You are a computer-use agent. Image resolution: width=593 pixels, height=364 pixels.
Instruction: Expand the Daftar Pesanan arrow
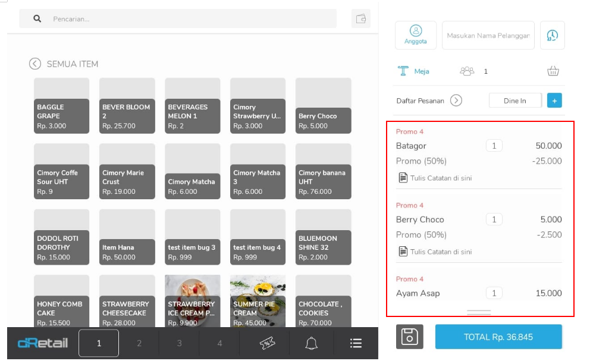click(x=456, y=101)
